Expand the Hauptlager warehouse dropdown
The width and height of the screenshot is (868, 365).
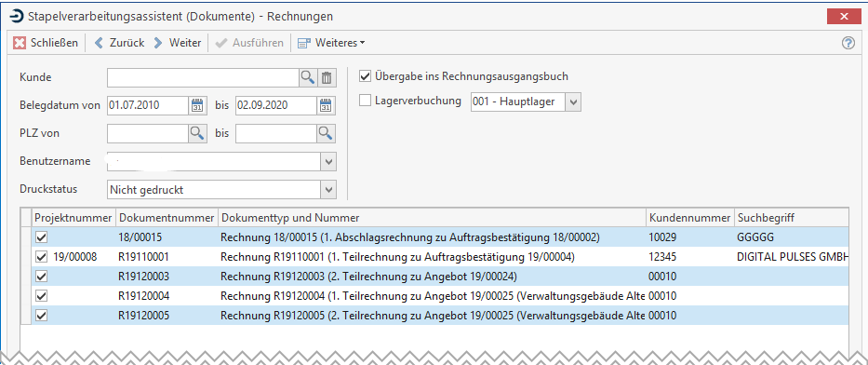pyautogui.click(x=574, y=101)
